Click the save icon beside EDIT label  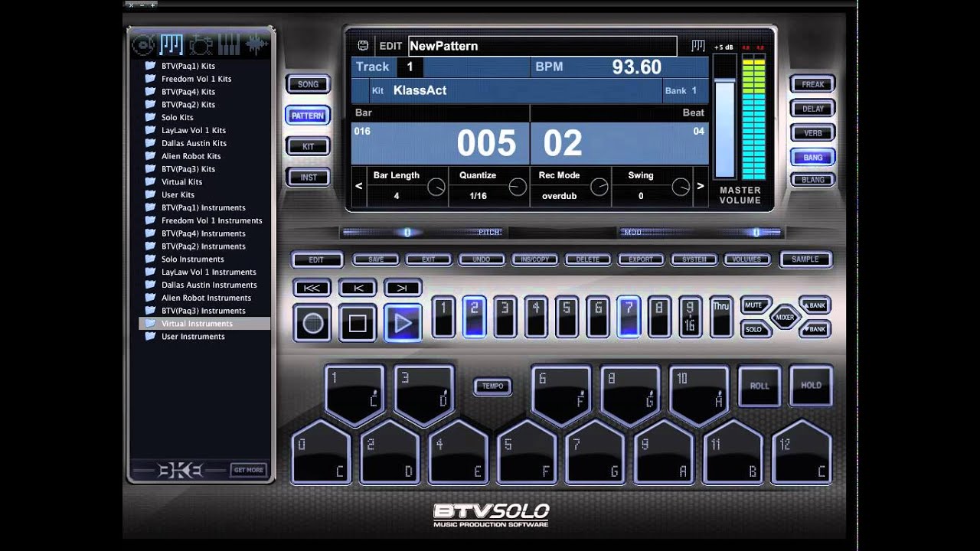363,46
